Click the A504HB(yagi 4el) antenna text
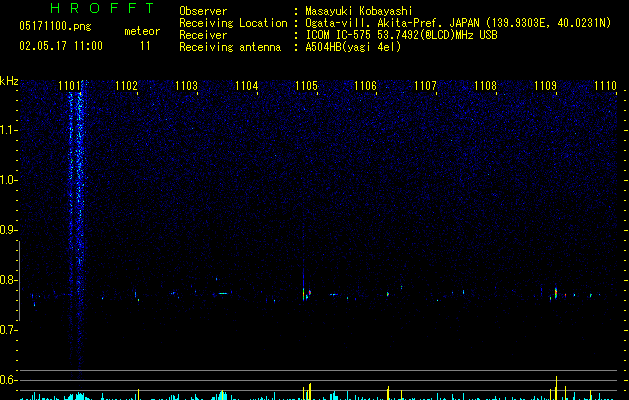629x400 pixels. [x=353, y=47]
